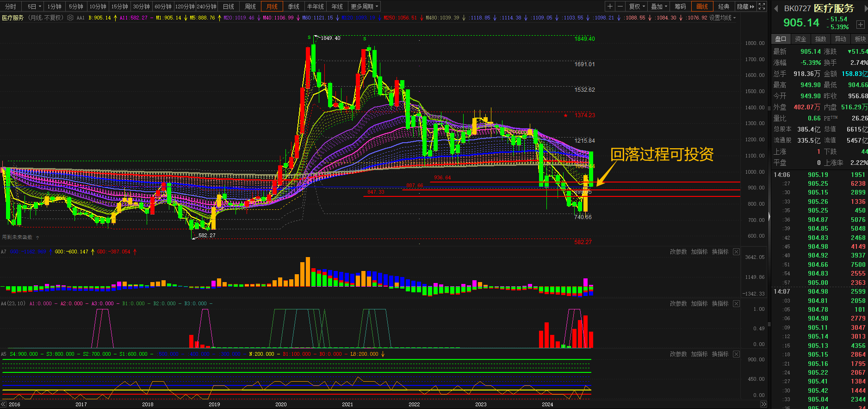The width and height of the screenshot is (868, 409).
Task: Open the 资金 tab in the side panel
Action: pyautogui.click(x=800, y=39)
